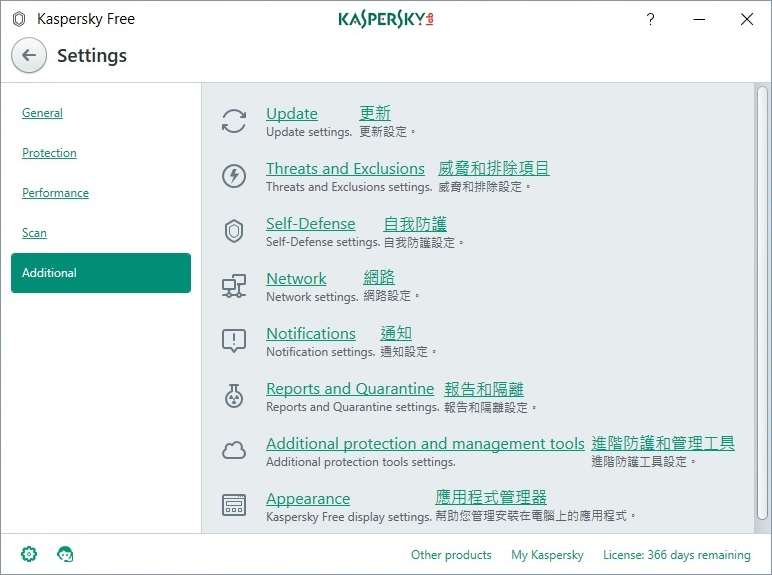The image size is (772, 575).
Task: Click the vertical scrollbar of settings list
Action: (x=762, y=303)
